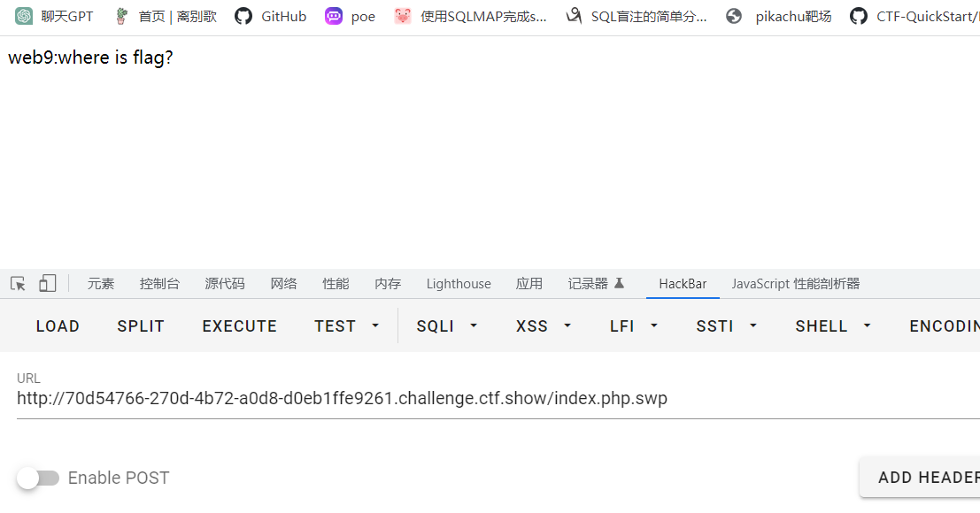Expand the XSS dropdown menu
Screen dimensions: 980x513
coord(542,326)
